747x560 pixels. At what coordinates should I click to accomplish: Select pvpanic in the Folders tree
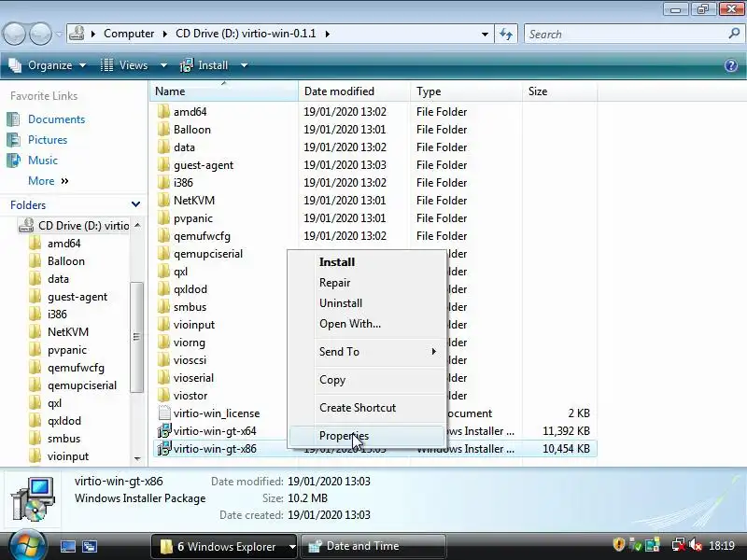point(67,350)
